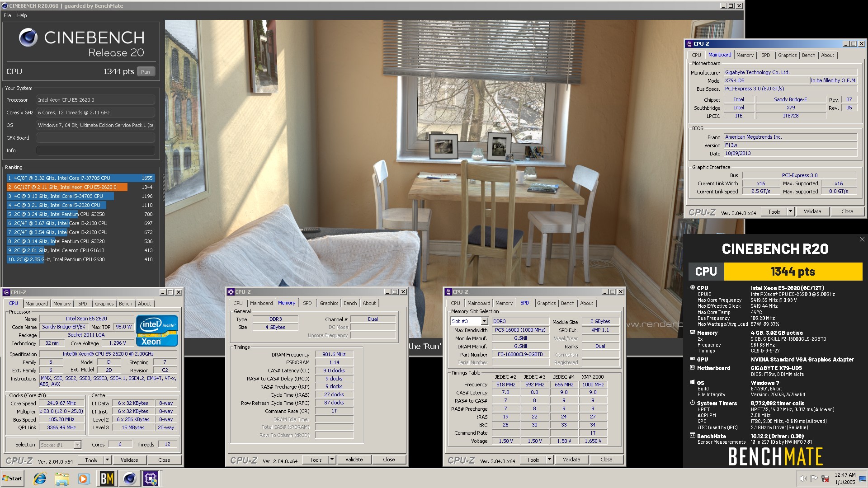Click Close button in Mainboard CPU-Z window
The width and height of the screenshot is (868, 488).
tap(847, 211)
